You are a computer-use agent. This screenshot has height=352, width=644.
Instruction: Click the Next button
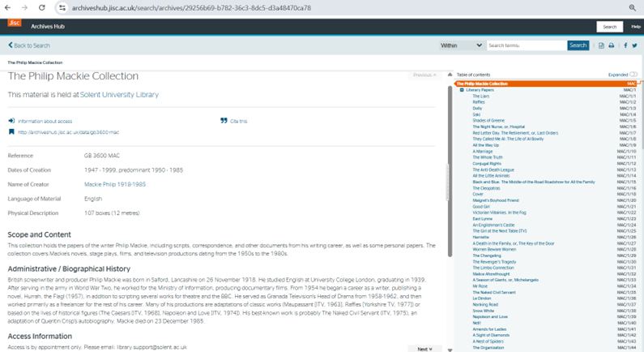424,349
